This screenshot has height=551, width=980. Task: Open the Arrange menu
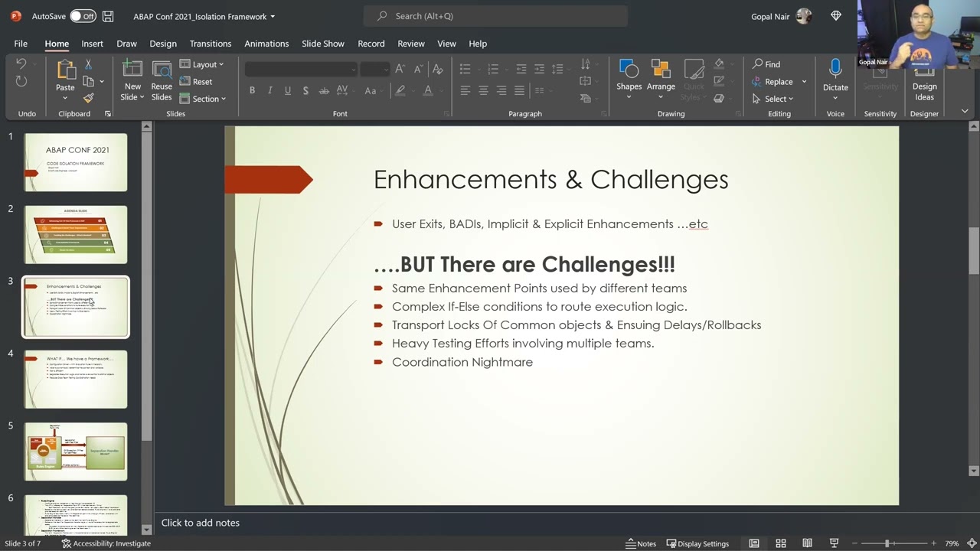click(661, 80)
